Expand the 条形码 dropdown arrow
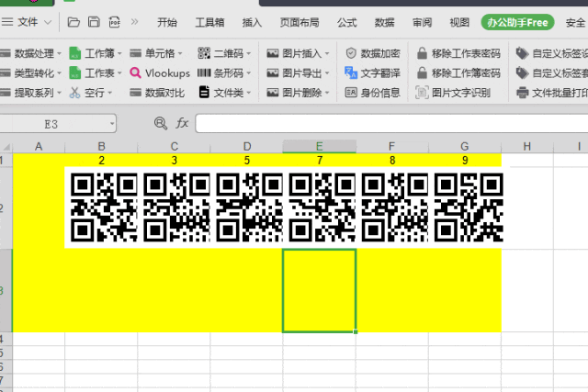The height and width of the screenshot is (392, 588). point(249,73)
